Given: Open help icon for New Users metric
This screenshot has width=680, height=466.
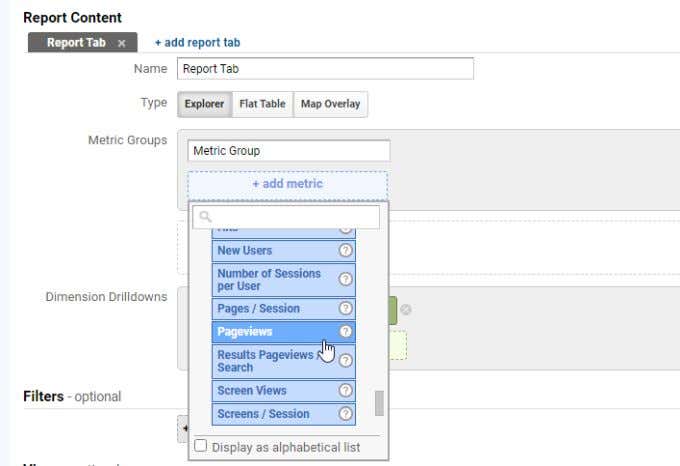Looking at the screenshot, I should 345,251.
